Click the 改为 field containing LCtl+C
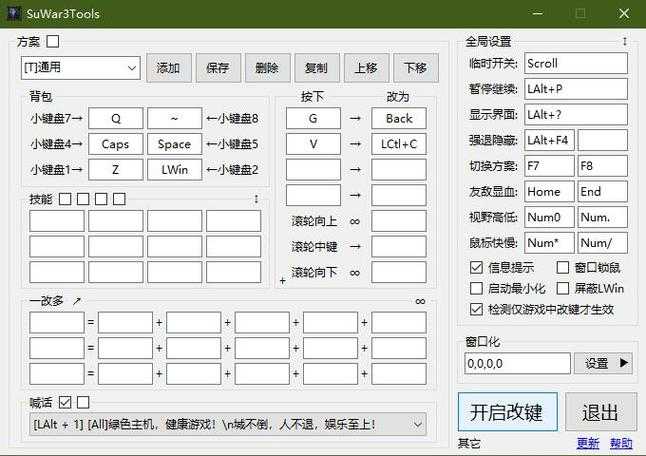This screenshot has height=456, width=646. click(x=399, y=144)
